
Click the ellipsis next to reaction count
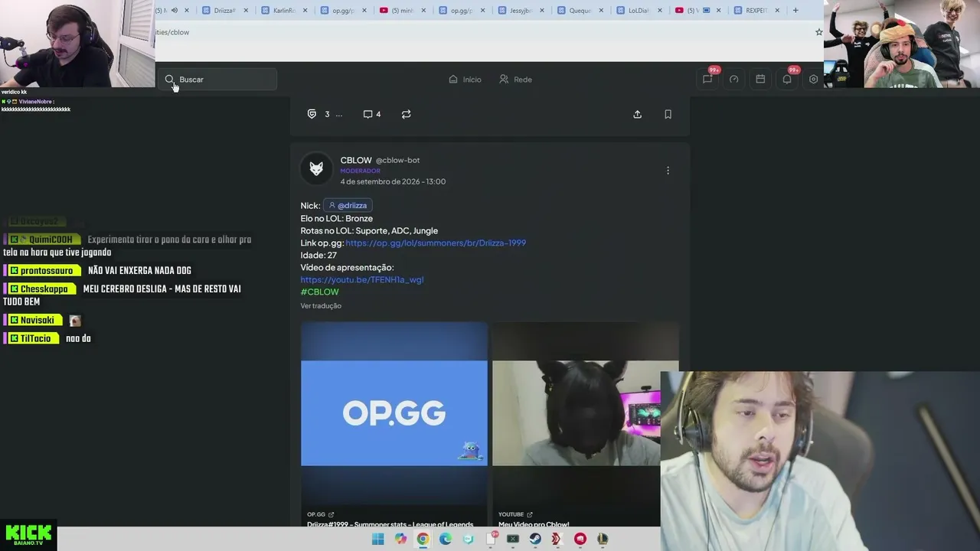(339, 115)
